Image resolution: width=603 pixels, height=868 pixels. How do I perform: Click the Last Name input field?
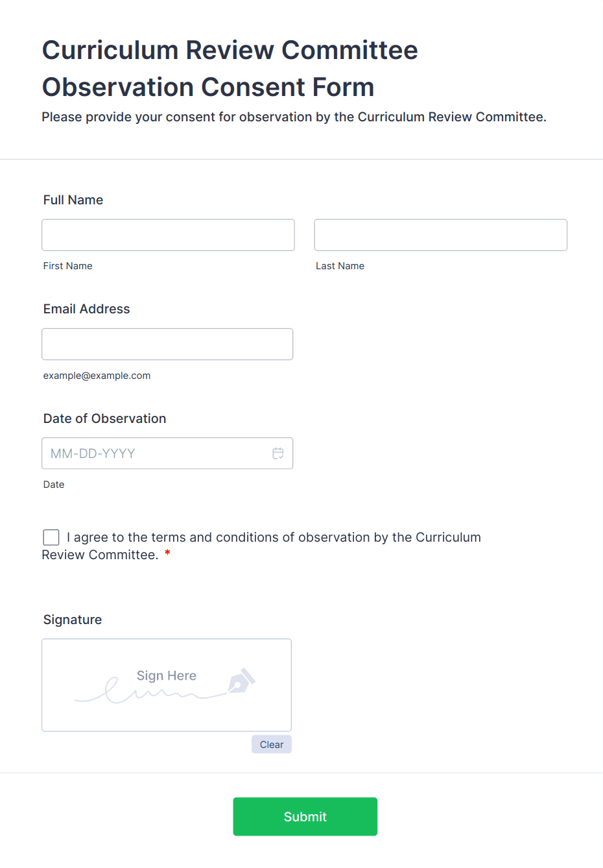[x=440, y=235]
